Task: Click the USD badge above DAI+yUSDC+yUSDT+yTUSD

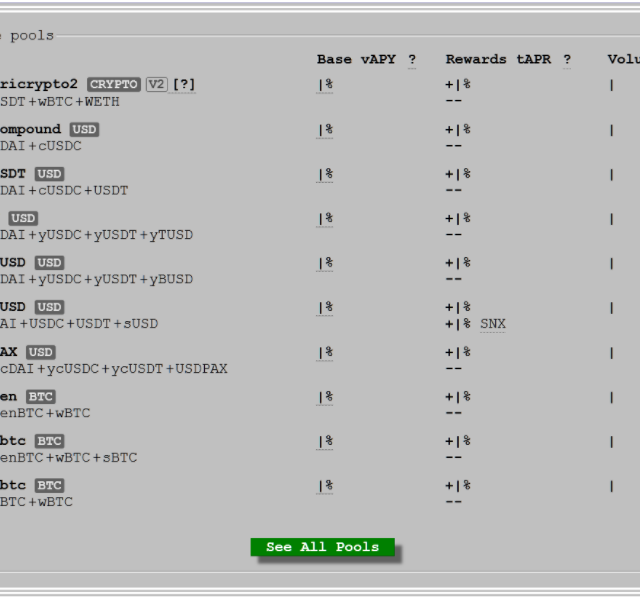Action: [x=23, y=218]
